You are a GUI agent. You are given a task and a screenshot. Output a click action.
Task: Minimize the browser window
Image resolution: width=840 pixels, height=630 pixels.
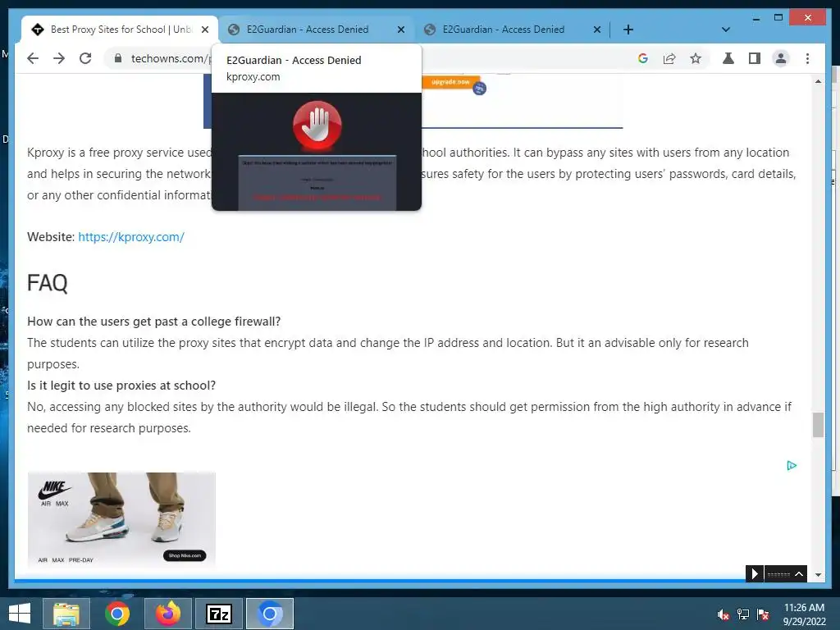756,18
